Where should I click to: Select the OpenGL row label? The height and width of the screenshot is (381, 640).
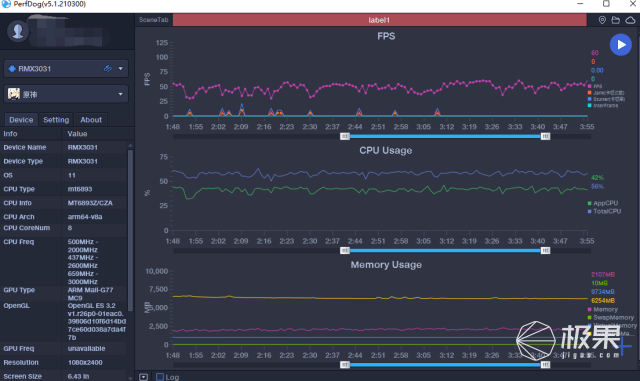click(x=16, y=305)
